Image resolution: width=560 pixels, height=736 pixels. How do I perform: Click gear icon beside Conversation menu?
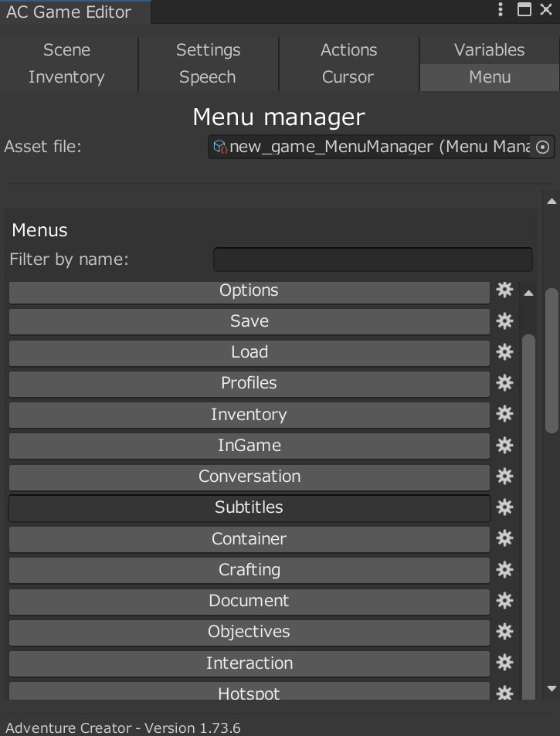pyautogui.click(x=504, y=477)
